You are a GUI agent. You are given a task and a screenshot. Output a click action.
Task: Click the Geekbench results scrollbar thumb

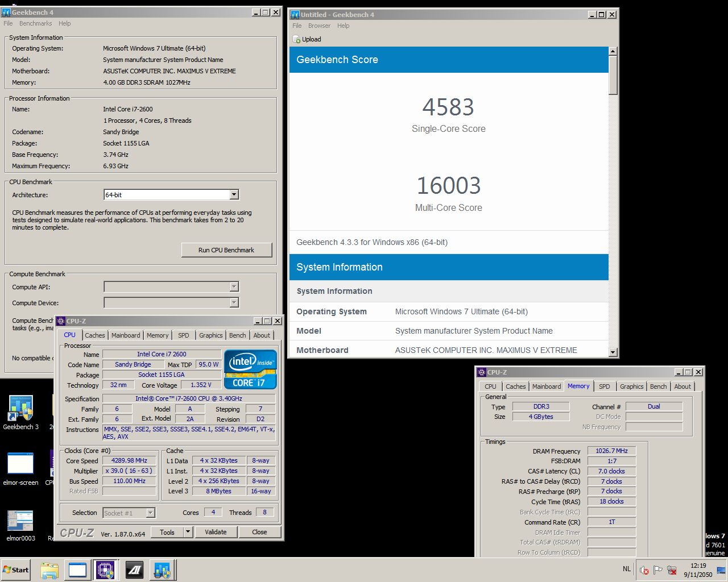tap(613, 75)
